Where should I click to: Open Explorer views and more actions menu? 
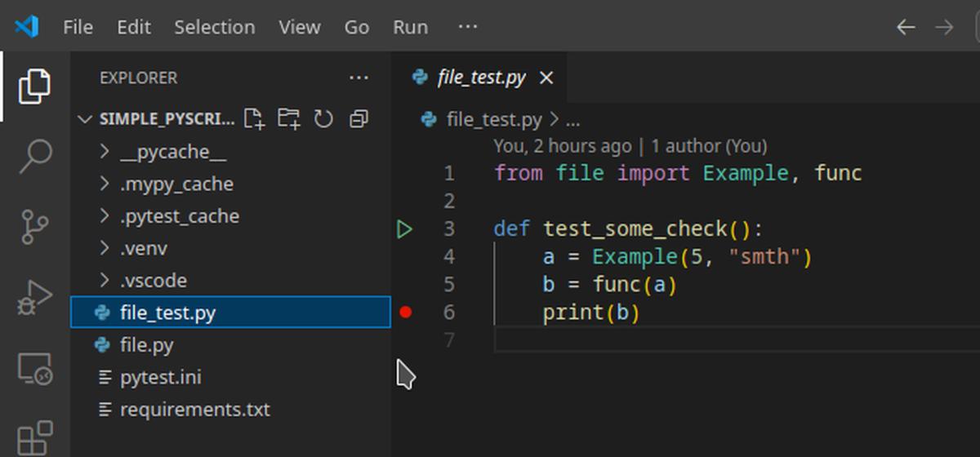[359, 78]
